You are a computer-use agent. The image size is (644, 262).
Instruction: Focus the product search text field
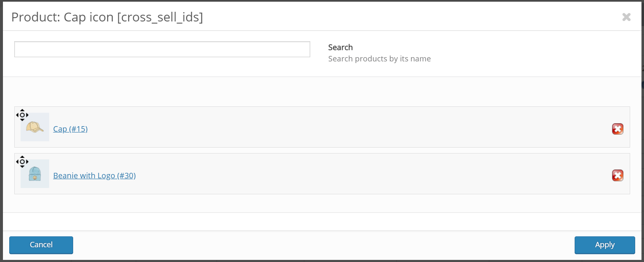162,49
